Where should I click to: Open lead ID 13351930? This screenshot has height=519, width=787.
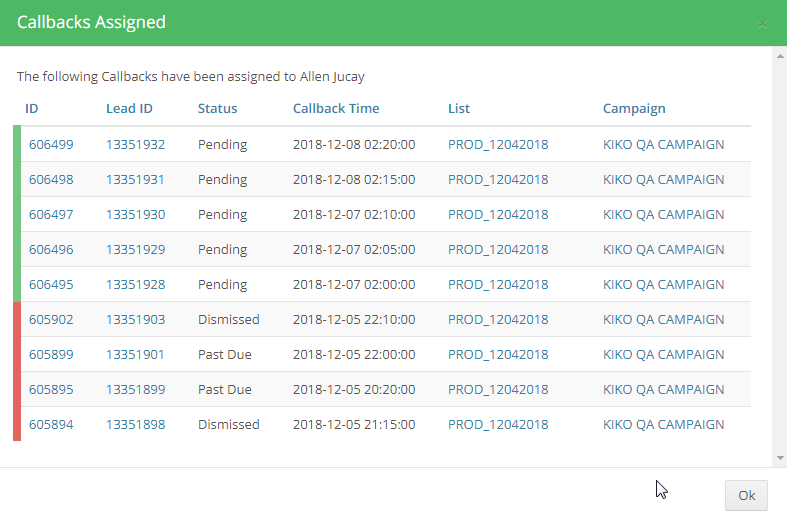[136, 215]
